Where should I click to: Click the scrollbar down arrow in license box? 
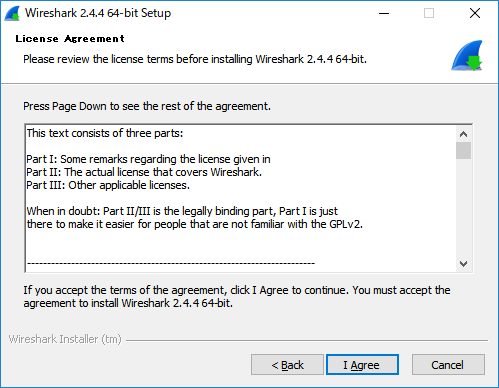(463, 264)
